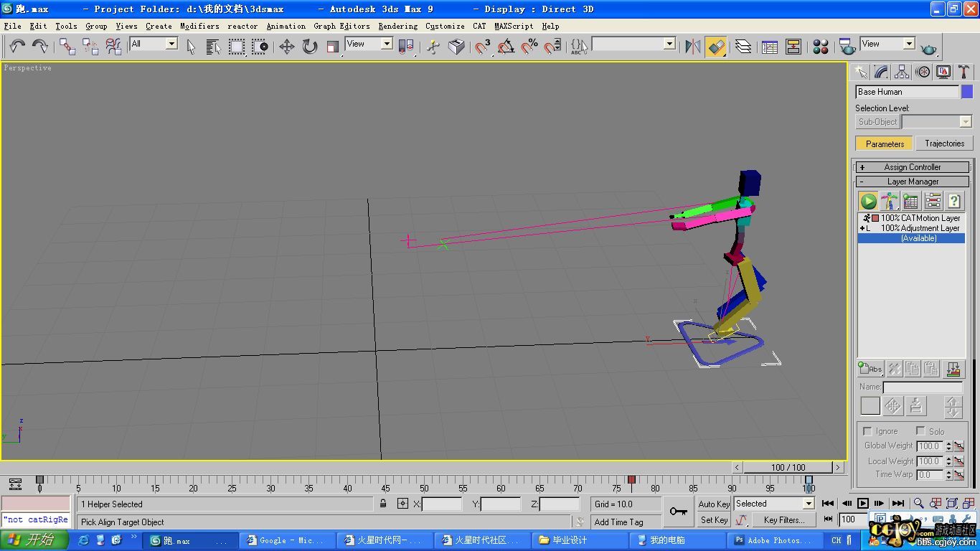The width and height of the screenshot is (980, 551).
Task: Click the Select and Manipulate icon
Action: pos(433,47)
